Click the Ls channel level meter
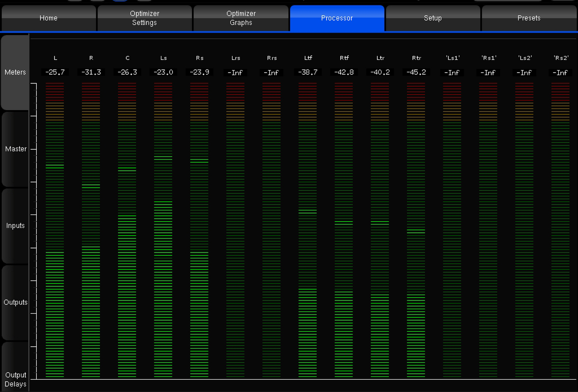Image resolution: width=578 pixels, height=392 pixels. pyautogui.click(x=163, y=230)
